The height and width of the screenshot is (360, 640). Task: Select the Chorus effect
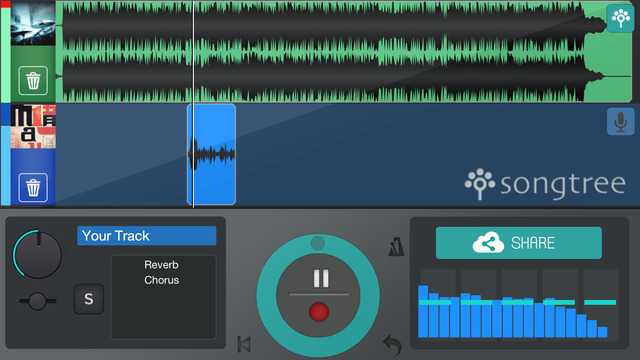[161, 280]
